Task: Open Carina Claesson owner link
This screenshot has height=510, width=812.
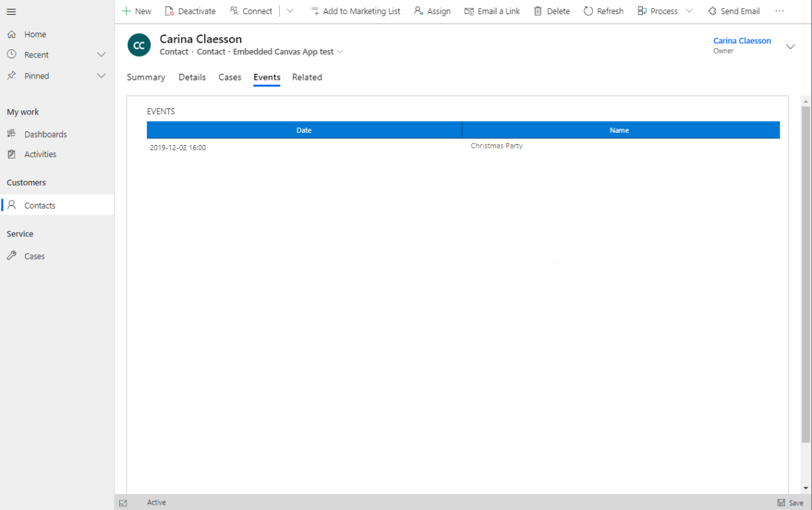Action: 742,41
